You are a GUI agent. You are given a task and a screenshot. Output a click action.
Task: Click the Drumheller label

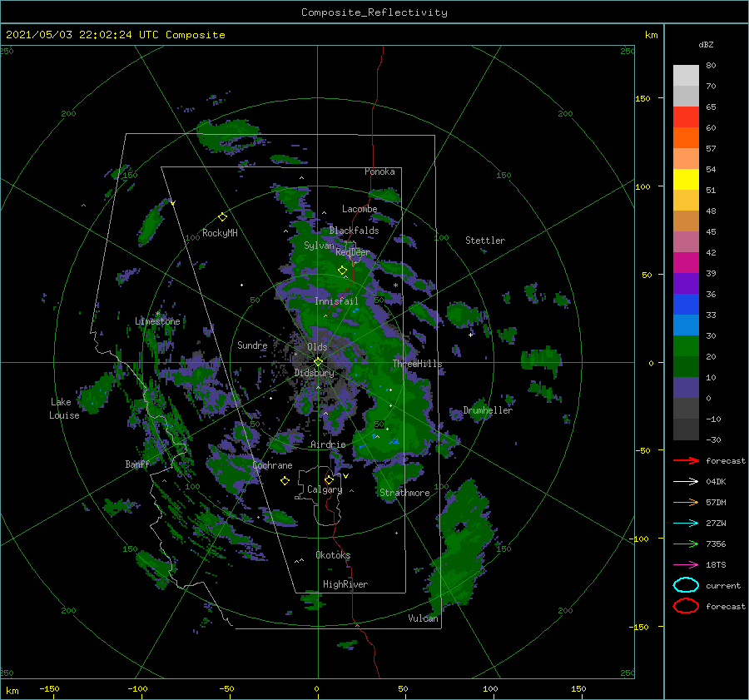tap(488, 410)
